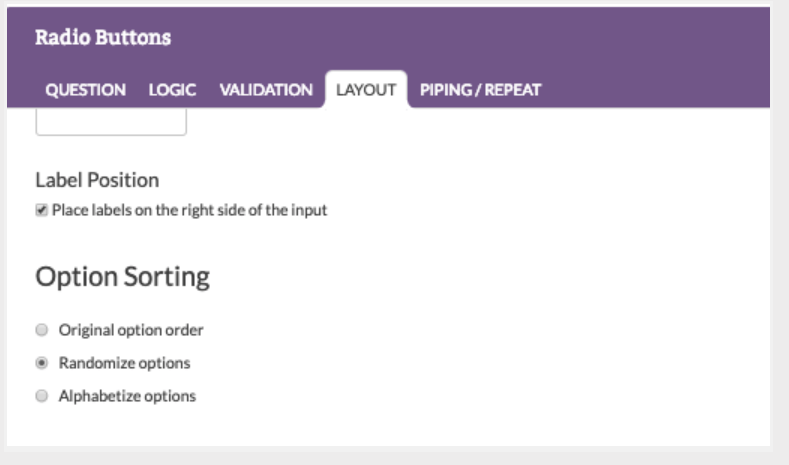Click the Label Position heading
This screenshot has height=465, width=789.
[97, 180]
